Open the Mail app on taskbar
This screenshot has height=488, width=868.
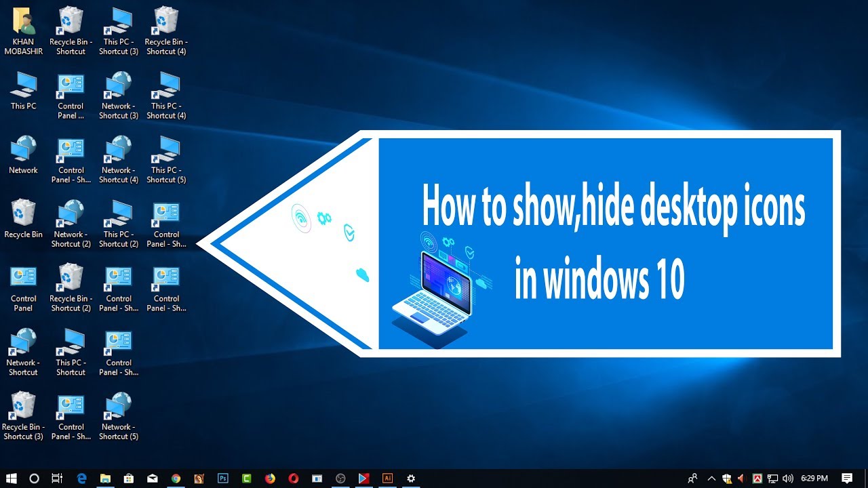coord(153,478)
